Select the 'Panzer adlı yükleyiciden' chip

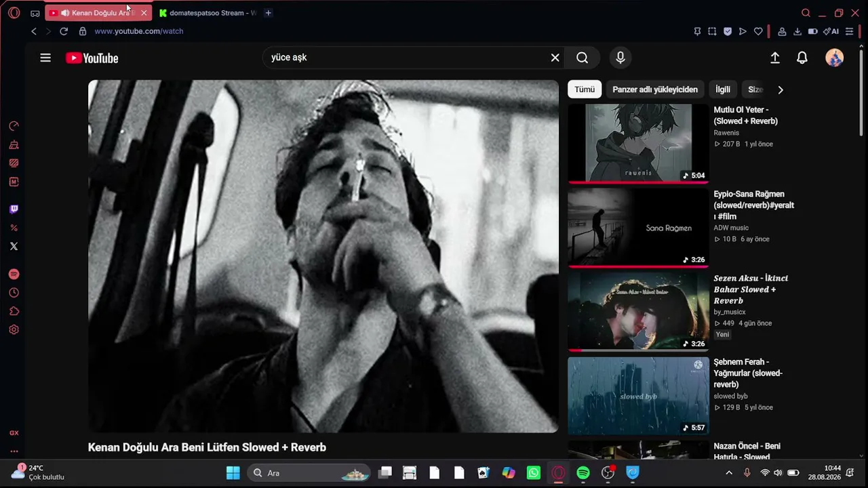[655, 89]
